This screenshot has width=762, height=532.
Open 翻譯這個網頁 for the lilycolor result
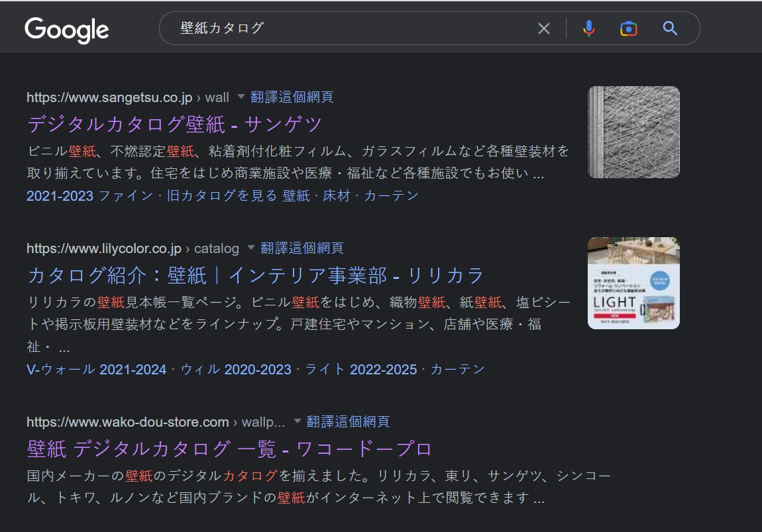[301, 248]
